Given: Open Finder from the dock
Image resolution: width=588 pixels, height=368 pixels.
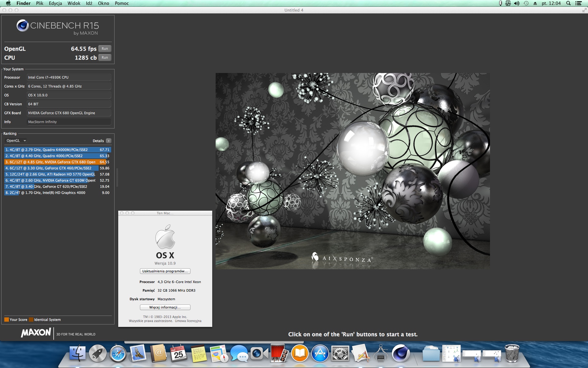Looking at the screenshot, I should (x=77, y=353).
